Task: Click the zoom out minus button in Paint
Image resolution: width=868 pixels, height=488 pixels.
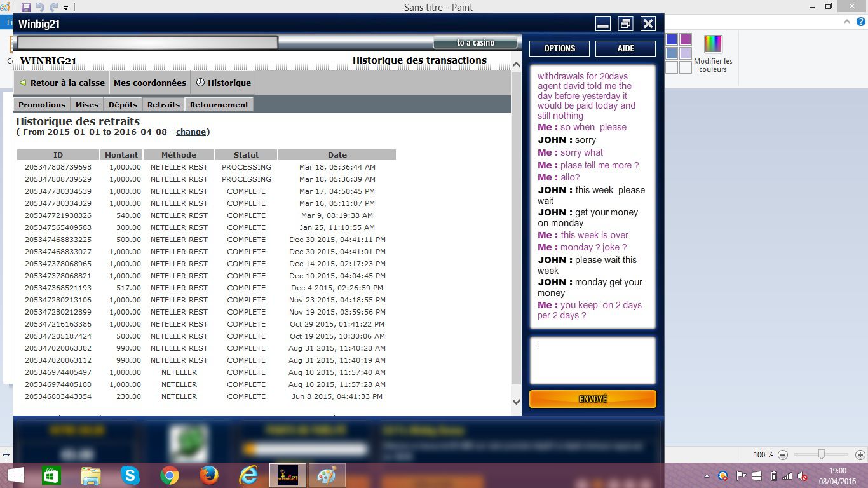Action: pos(783,455)
